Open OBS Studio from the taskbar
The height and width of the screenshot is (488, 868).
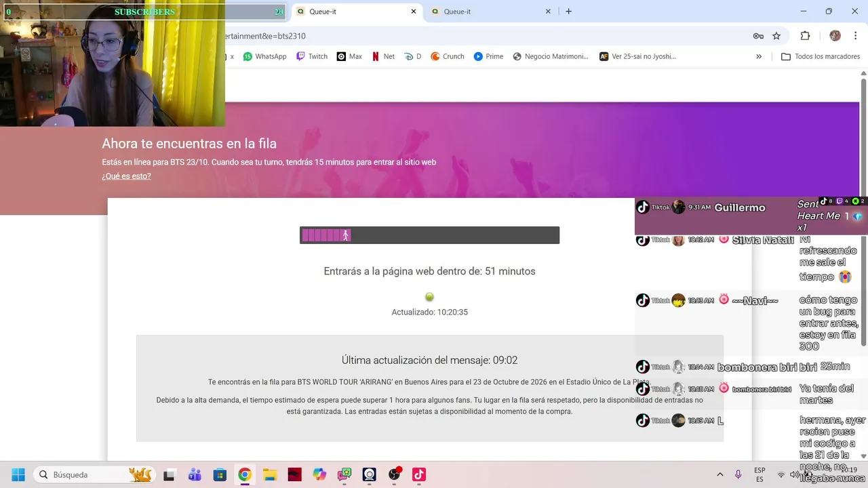[394, 474]
